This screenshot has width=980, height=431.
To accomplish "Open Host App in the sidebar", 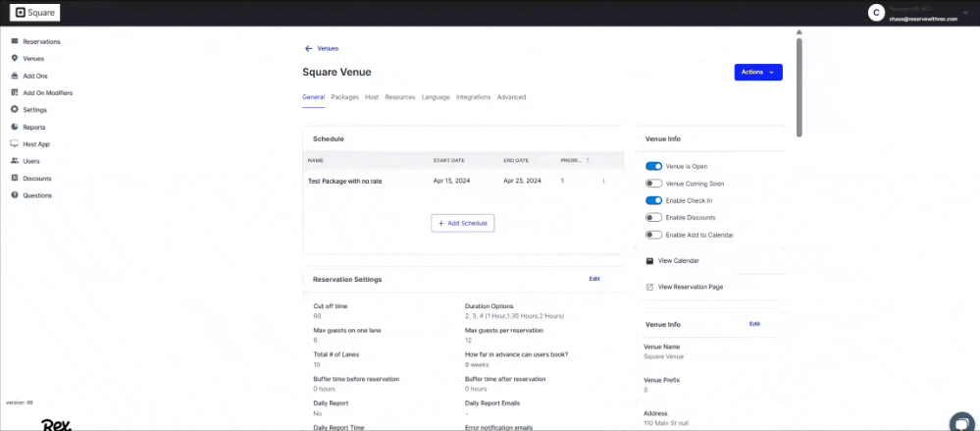I will point(36,144).
